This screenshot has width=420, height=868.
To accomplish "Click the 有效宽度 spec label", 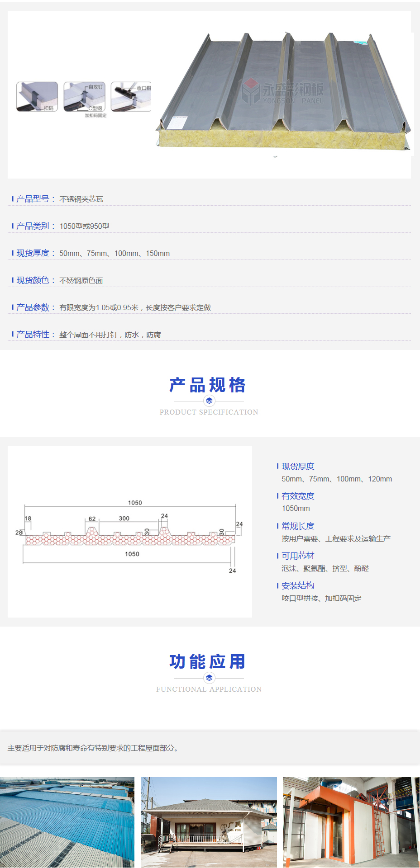I will click(298, 496).
